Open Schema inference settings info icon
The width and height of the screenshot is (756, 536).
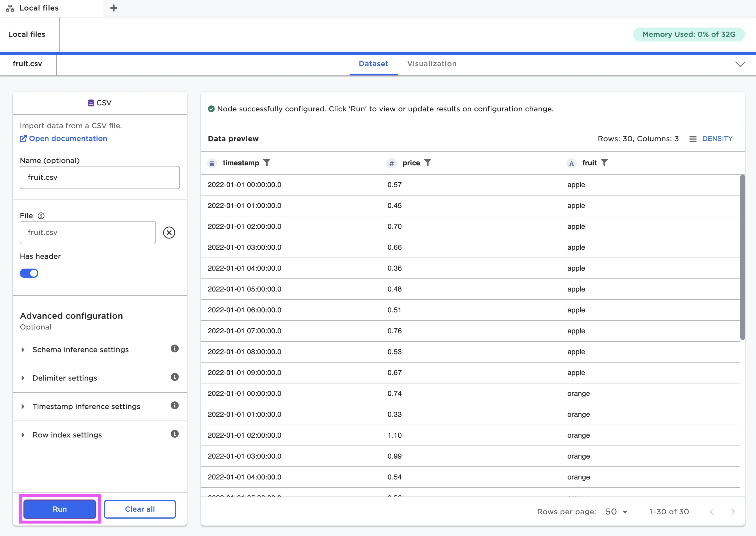pyautogui.click(x=175, y=349)
